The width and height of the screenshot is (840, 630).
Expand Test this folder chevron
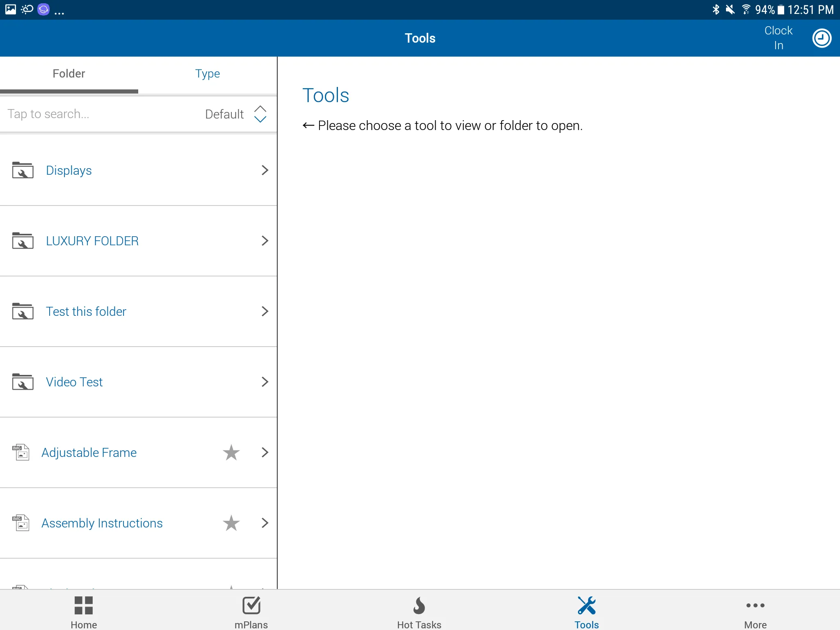265,311
